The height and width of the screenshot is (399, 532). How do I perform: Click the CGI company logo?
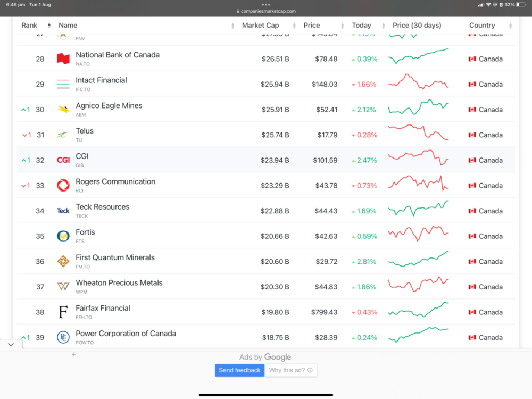pos(63,160)
